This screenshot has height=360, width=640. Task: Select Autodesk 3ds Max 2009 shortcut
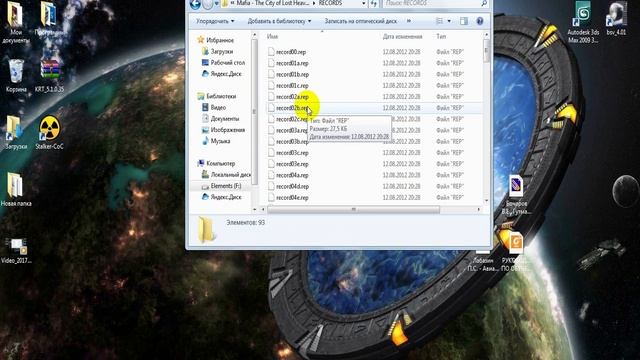(x=583, y=23)
